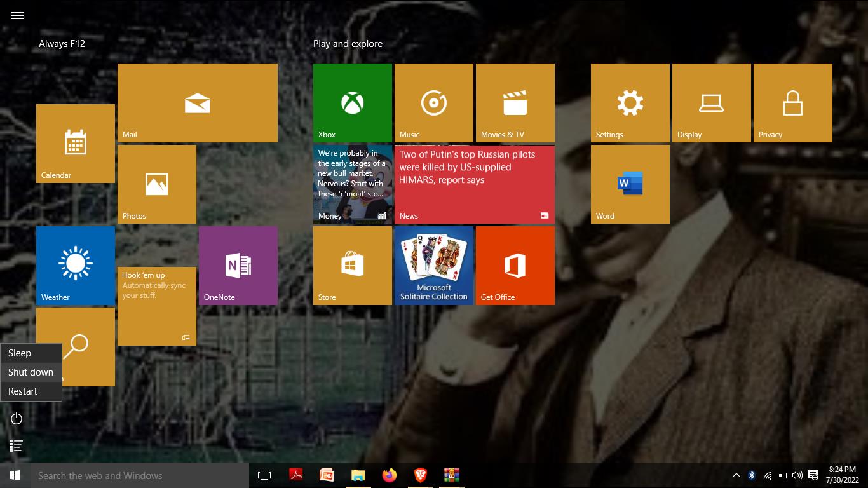Open File Explorer from the taskbar

(x=358, y=475)
